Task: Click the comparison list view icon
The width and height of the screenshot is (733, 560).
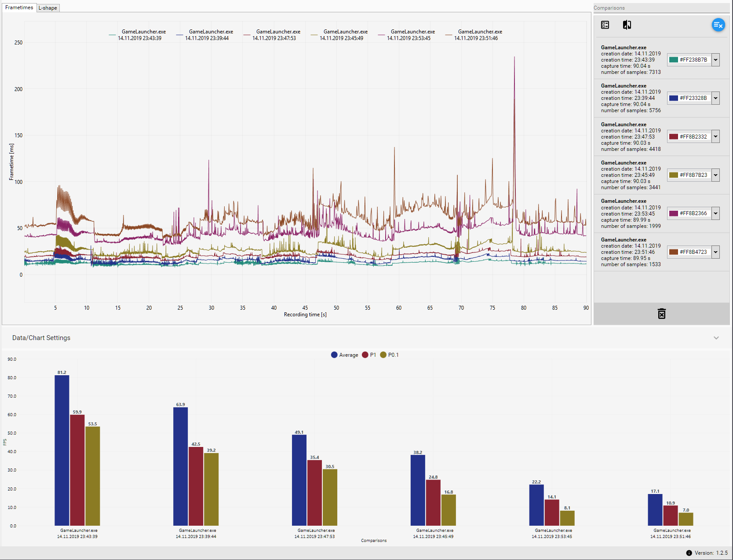Action: click(x=605, y=25)
